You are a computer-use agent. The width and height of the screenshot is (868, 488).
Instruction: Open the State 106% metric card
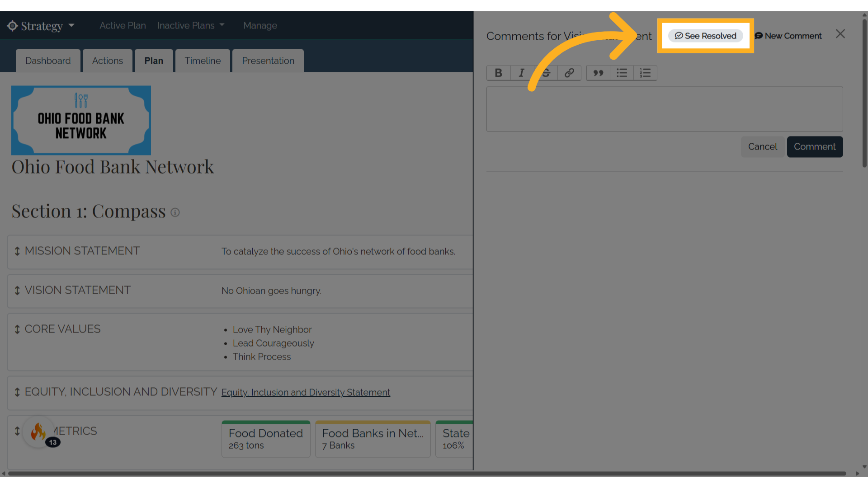454,439
